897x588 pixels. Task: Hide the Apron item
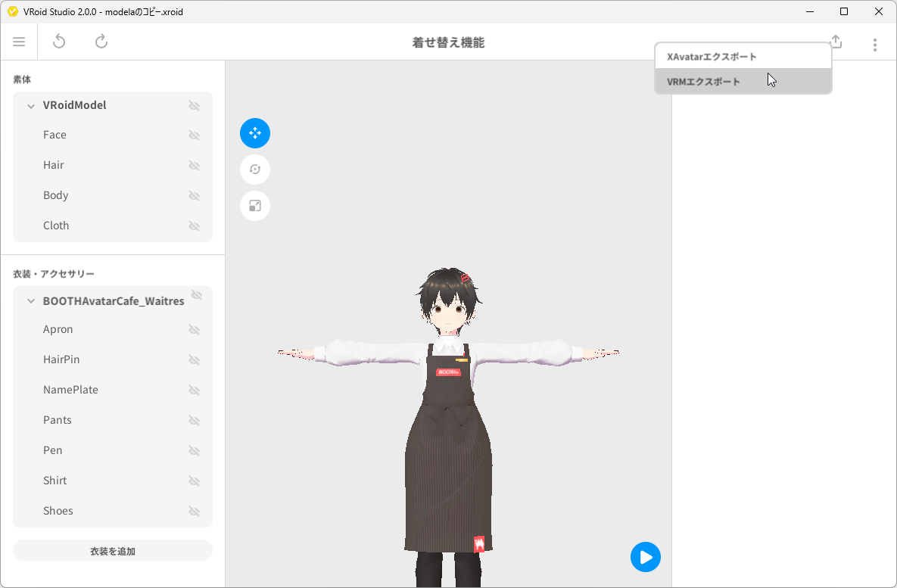point(195,329)
